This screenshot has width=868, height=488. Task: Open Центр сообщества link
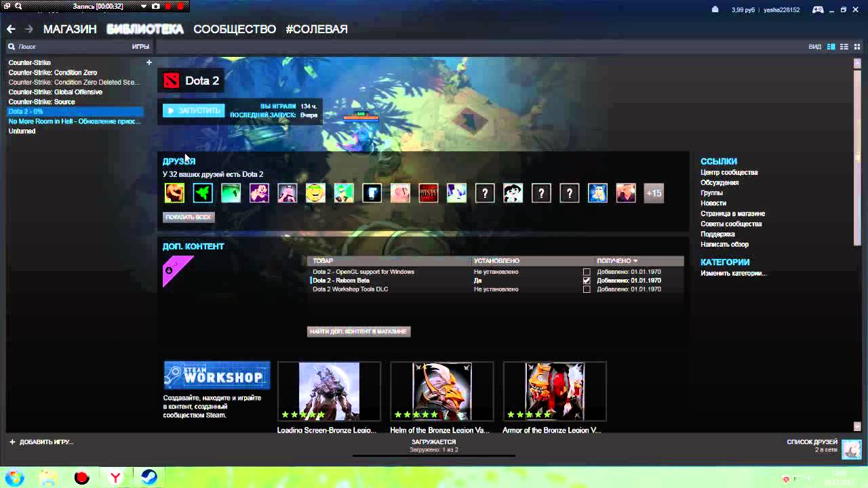[x=729, y=173]
